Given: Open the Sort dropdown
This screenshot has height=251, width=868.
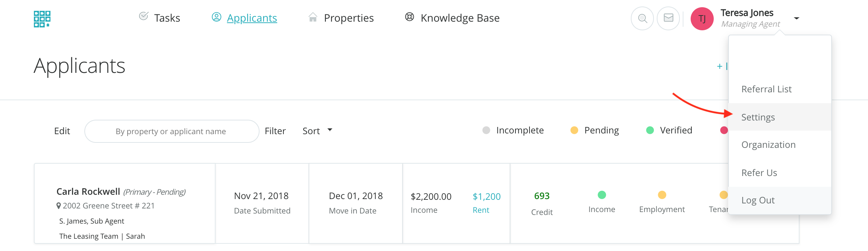Looking at the screenshot, I should coord(317,131).
